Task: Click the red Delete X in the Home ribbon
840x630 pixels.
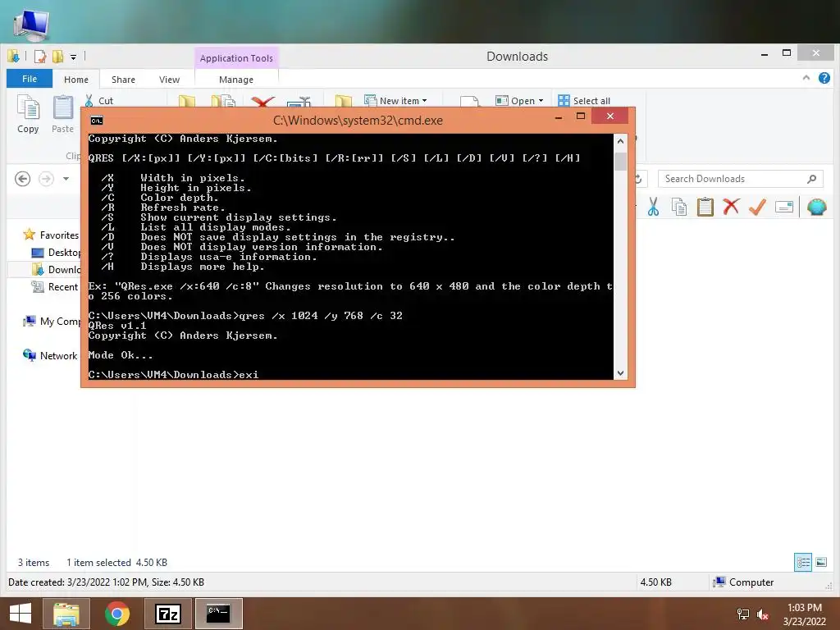Action: (262, 102)
